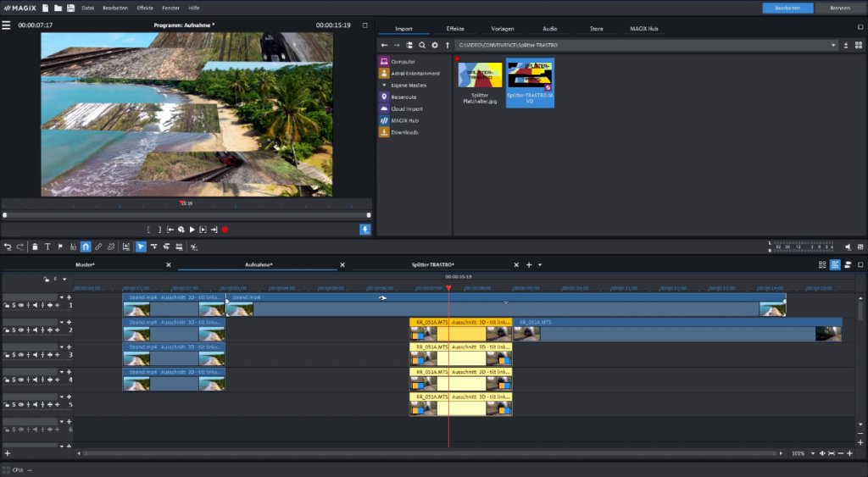Click the preview position slider bar

tap(186, 215)
